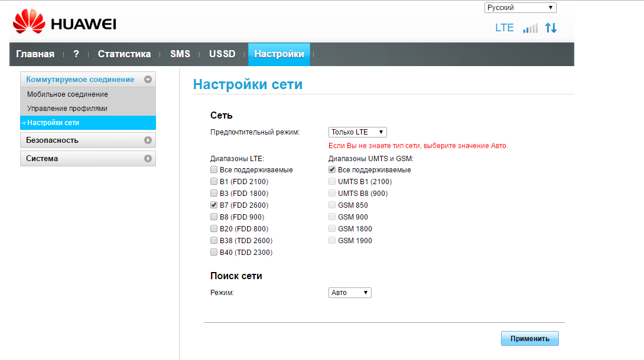The image size is (644, 360).
Task: Click the Huawei logo
Action: click(64, 24)
